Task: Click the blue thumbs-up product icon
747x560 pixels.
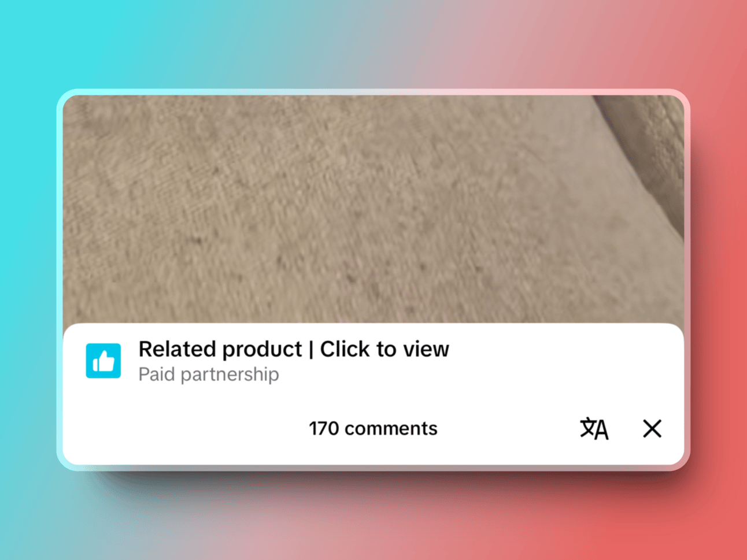Action: [103, 361]
